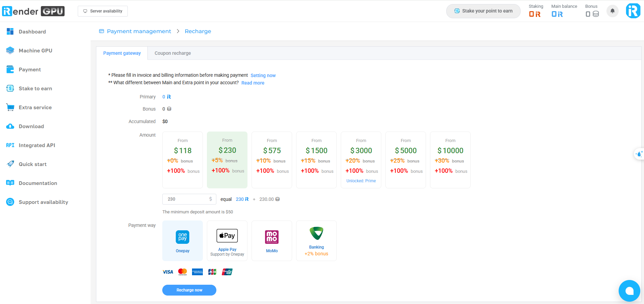
Task: Click the floating water-drop widget icon
Action: (x=639, y=154)
